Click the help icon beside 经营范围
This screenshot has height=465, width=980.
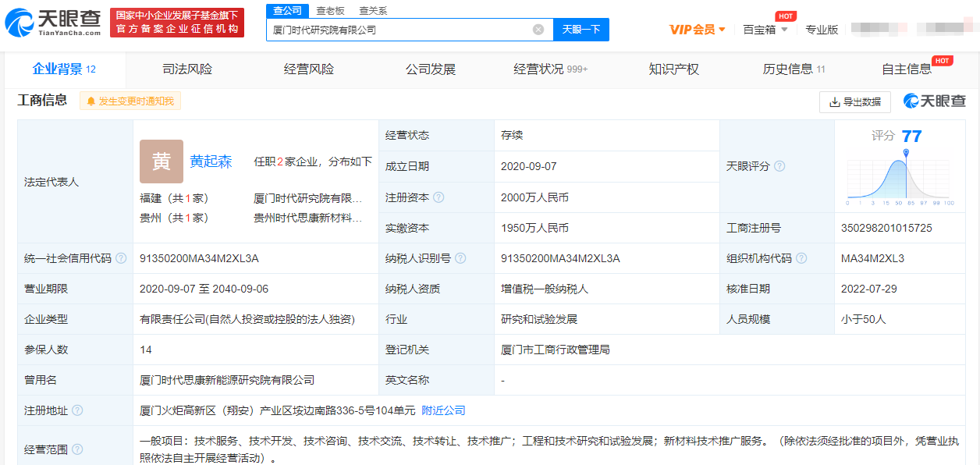[77, 449]
